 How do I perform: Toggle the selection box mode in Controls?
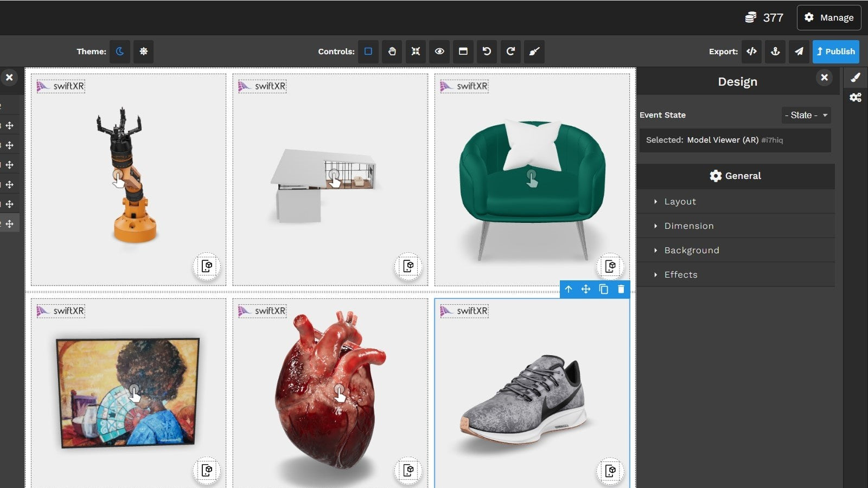click(368, 52)
